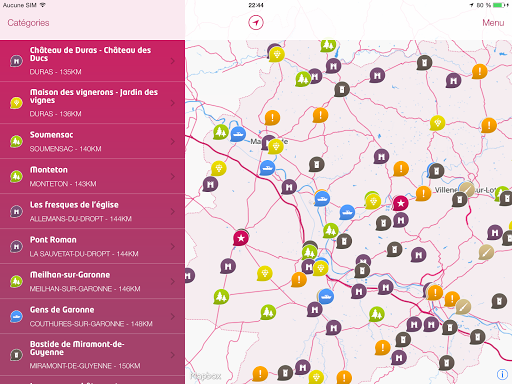The image size is (512, 384).
Task: Open the map info icon
Action: coord(502,374)
